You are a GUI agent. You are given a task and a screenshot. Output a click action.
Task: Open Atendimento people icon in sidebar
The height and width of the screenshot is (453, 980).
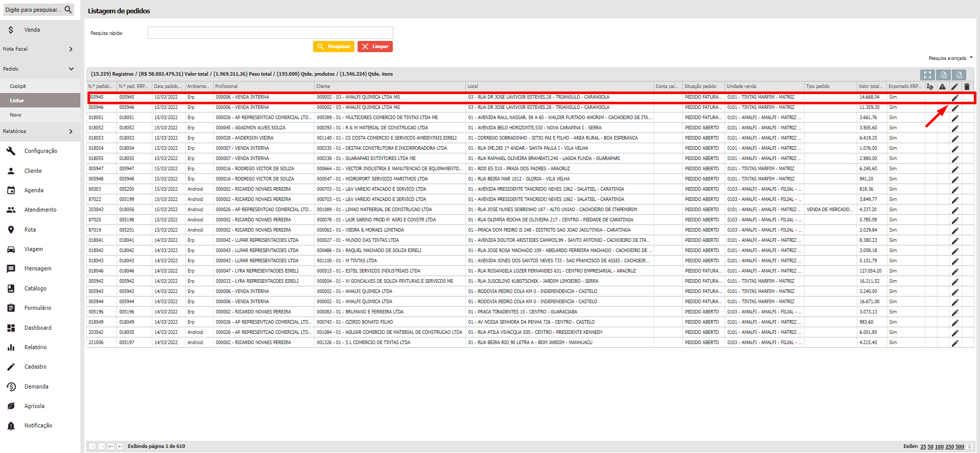coord(11,210)
